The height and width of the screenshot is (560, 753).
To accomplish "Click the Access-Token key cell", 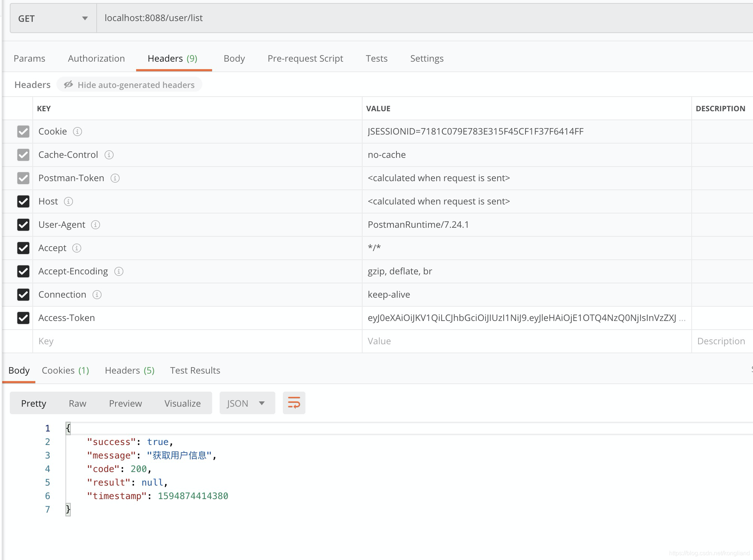I will pyautogui.click(x=197, y=318).
